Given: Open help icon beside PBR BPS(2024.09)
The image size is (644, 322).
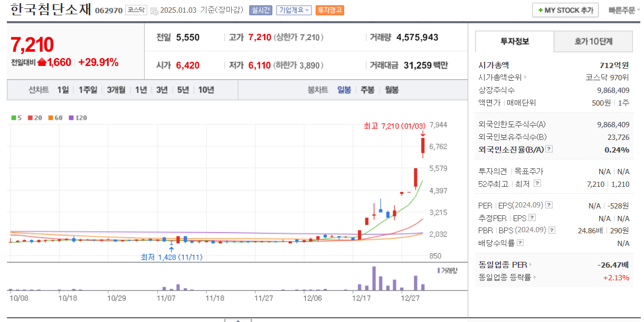Looking at the screenshot, I should pyautogui.click(x=552, y=230).
